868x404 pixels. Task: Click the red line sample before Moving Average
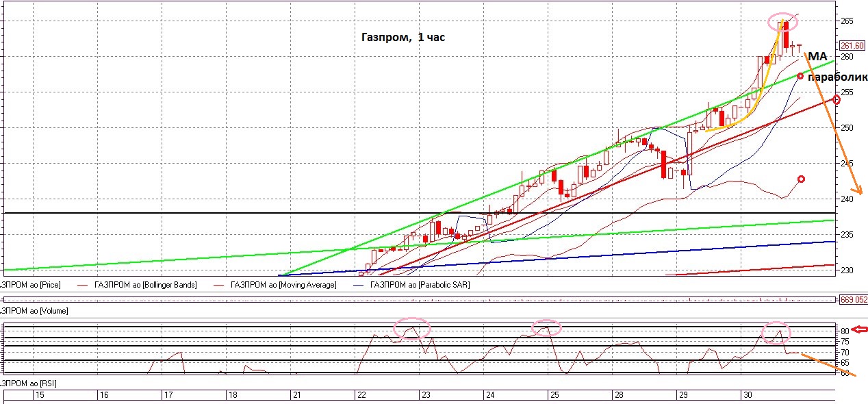220,284
